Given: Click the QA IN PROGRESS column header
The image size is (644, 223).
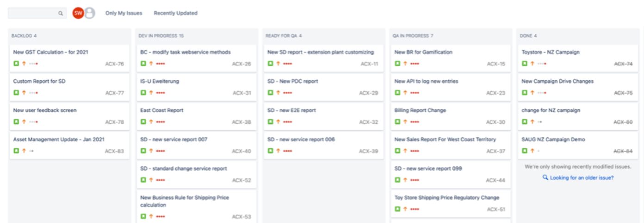Looking at the screenshot, I should pos(413,36).
